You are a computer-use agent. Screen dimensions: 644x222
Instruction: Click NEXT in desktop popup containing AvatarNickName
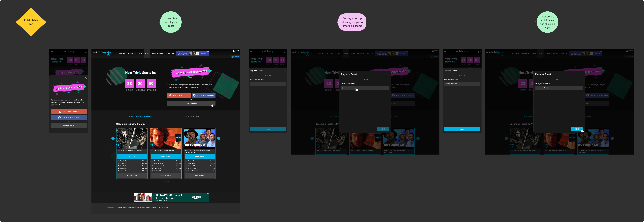577,129
